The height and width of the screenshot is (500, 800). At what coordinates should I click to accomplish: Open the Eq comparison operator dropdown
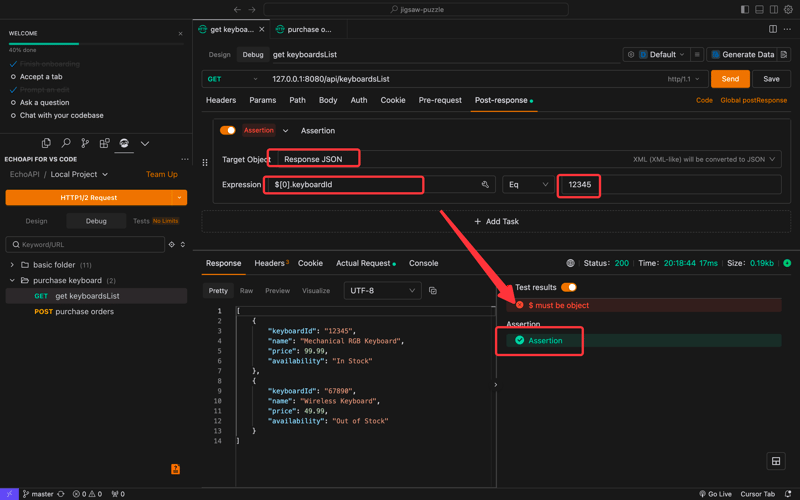528,185
